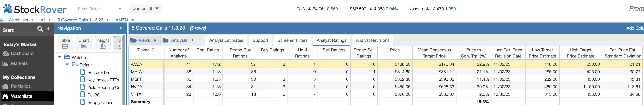Collapse the Default tree folder

pyautogui.click(x=67, y=65)
